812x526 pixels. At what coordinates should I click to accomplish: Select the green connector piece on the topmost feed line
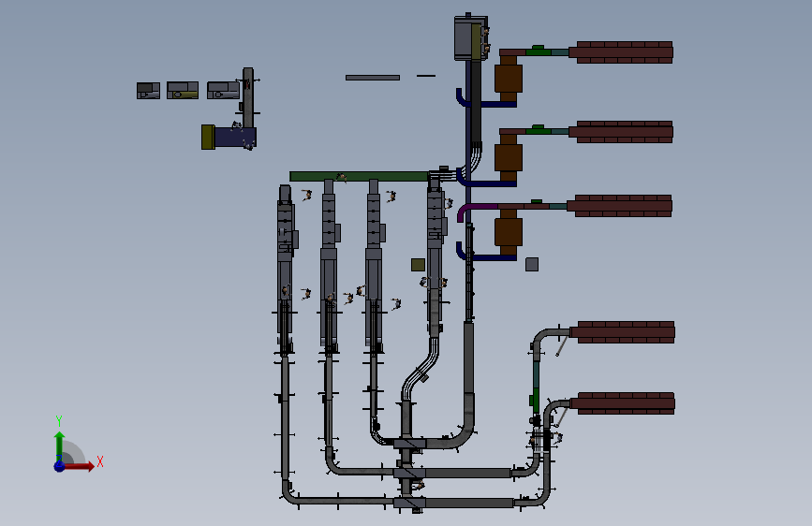538,51
